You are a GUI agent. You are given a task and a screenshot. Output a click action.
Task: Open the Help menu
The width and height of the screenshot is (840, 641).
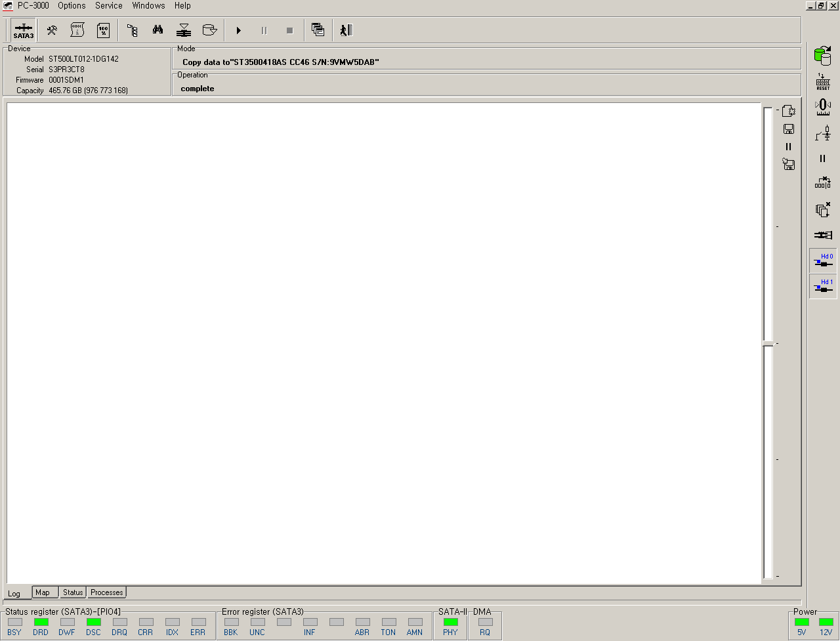pos(182,6)
